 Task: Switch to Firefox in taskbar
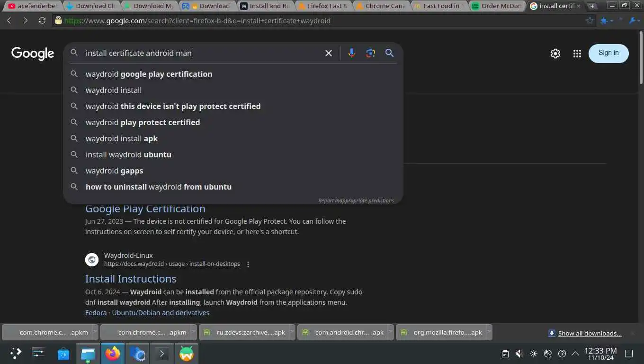(113, 354)
